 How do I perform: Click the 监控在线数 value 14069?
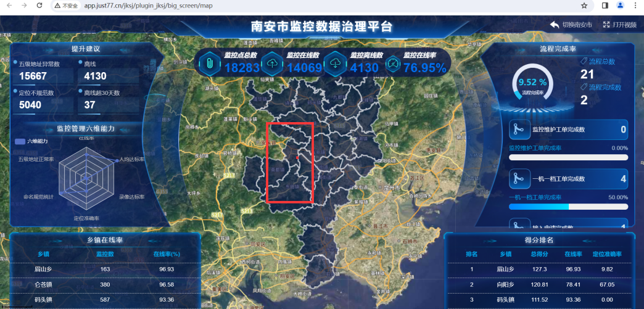pos(304,68)
